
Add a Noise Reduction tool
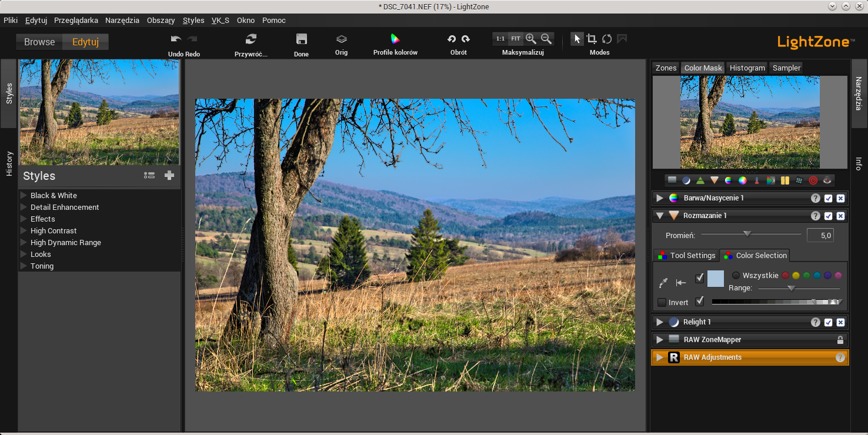785,180
